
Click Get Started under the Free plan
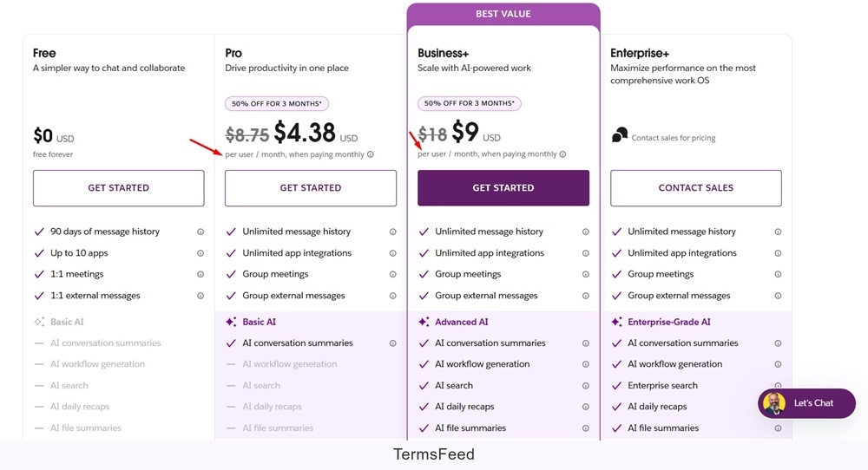(119, 188)
